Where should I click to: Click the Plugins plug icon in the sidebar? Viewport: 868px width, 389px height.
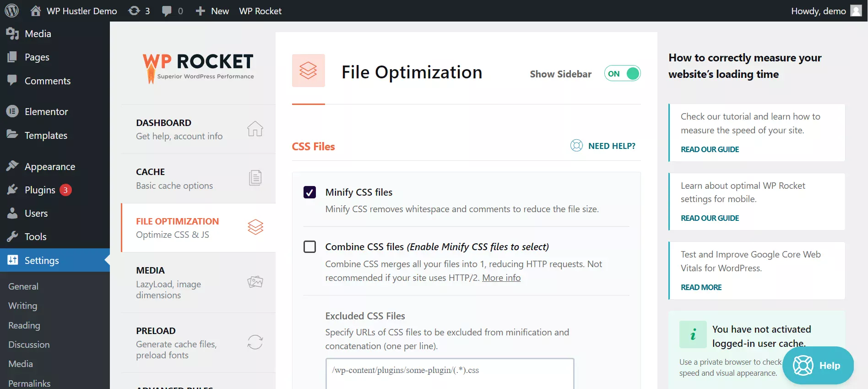point(12,190)
